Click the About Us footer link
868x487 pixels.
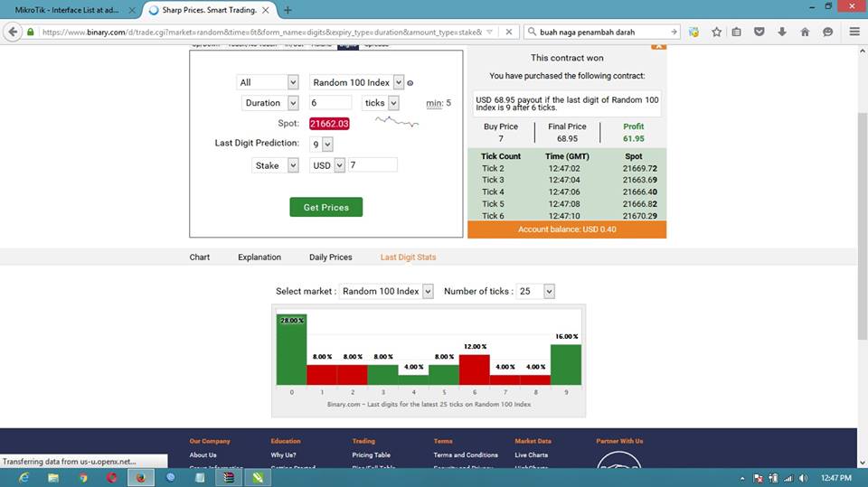(x=203, y=454)
